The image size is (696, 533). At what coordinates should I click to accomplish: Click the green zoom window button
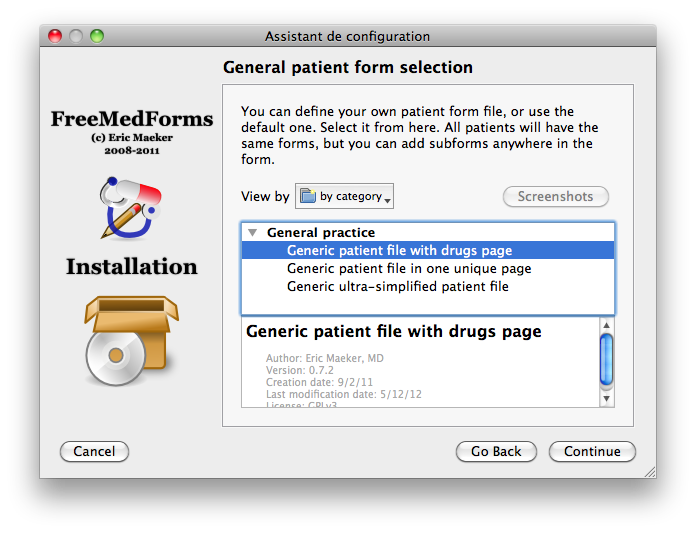97,36
